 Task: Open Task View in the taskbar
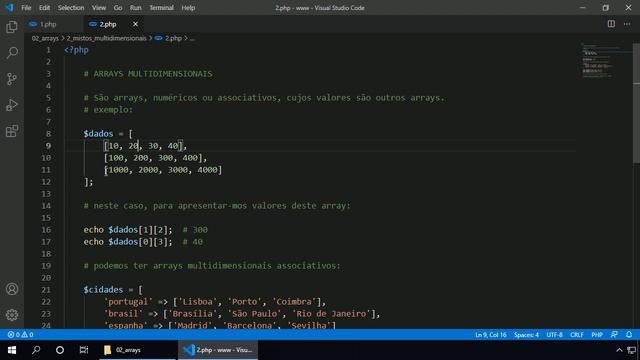pyautogui.click(x=84, y=350)
